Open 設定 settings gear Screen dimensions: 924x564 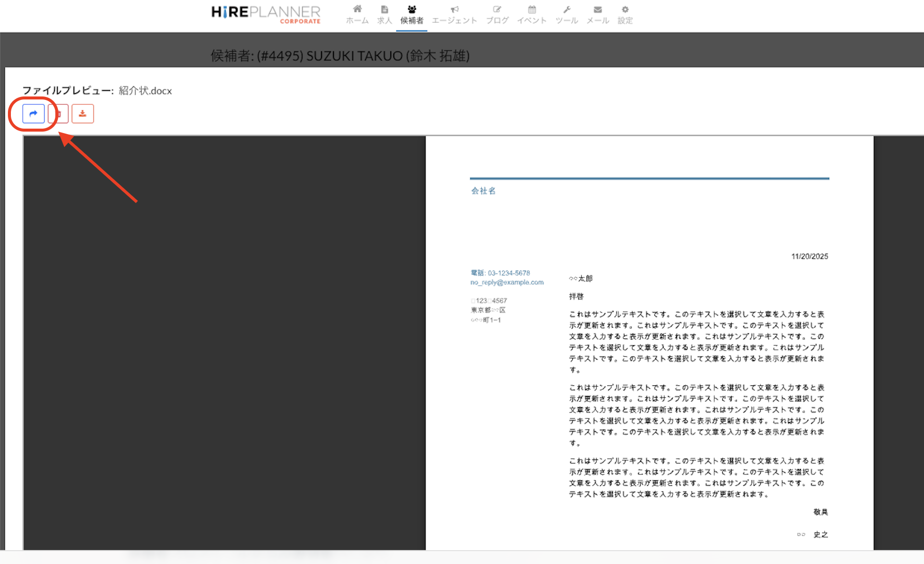625,15
